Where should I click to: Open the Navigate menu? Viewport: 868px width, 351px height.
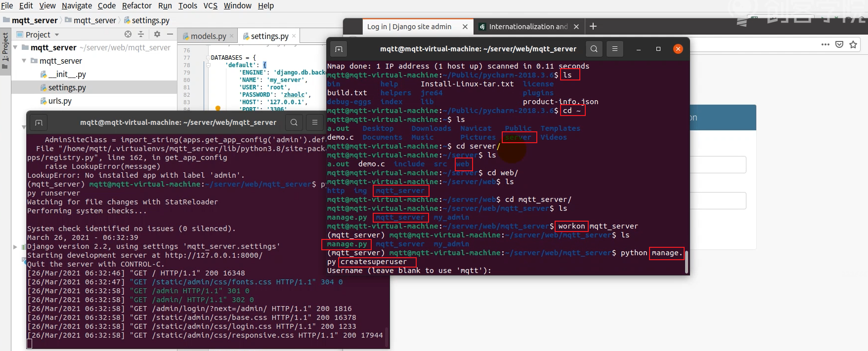coord(77,5)
